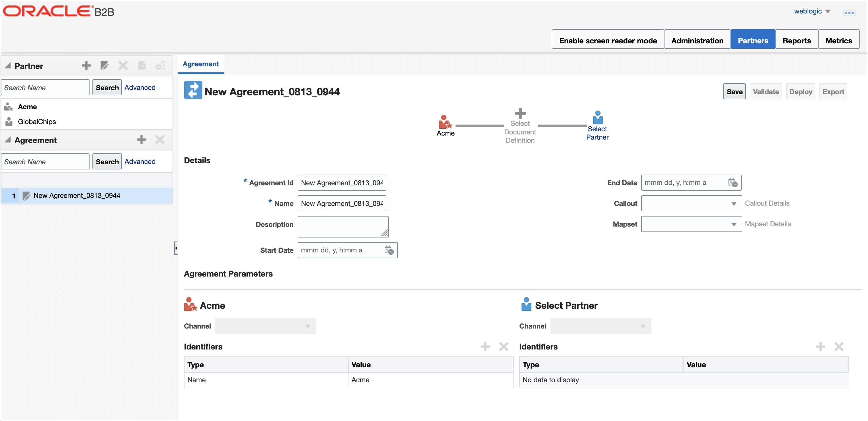
Task: Click the agreement swap arrows icon by the title
Action: pyautogui.click(x=193, y=90)
